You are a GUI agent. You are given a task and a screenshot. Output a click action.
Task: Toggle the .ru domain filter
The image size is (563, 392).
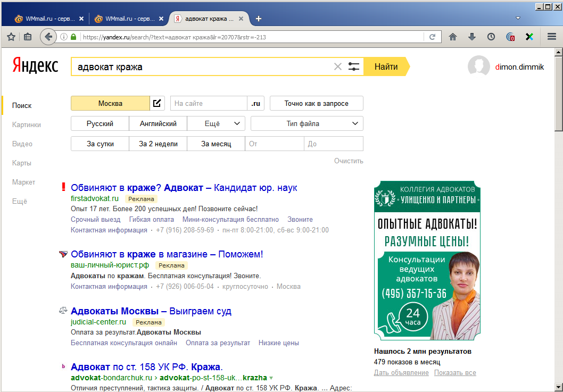pyautogui.click(x=255, y=103)
